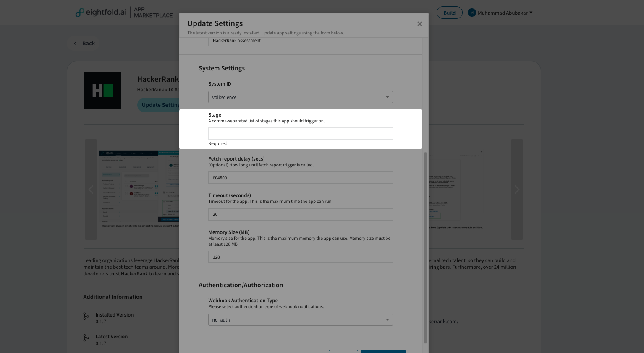Click the Back chevron icon
Screen dimensions: 644x353
[x=76, y=43]
